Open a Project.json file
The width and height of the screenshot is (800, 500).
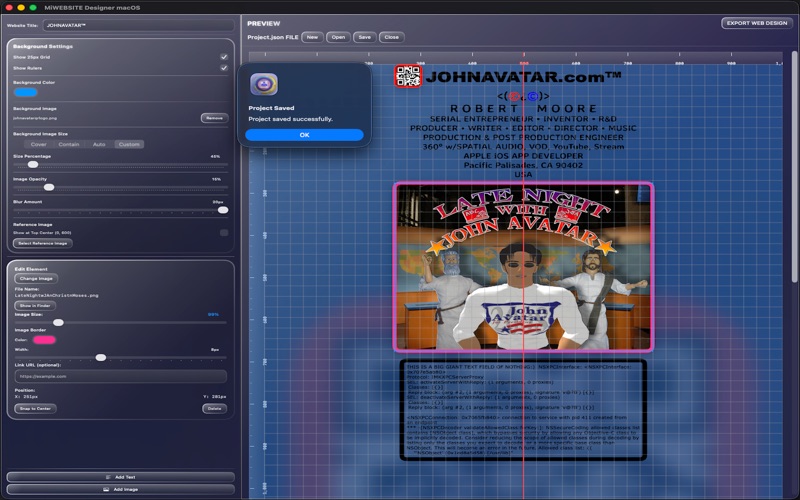[338, 37]
